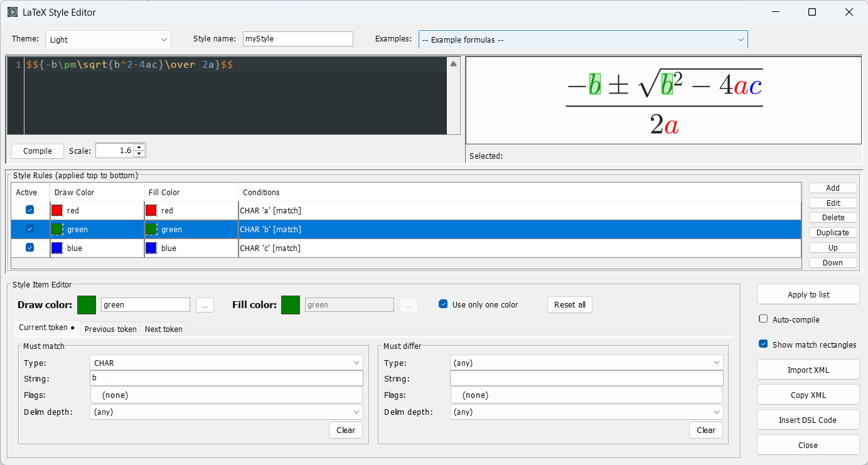
Task: Toggle Use only one color checkbox
Action: pos(444,304)
